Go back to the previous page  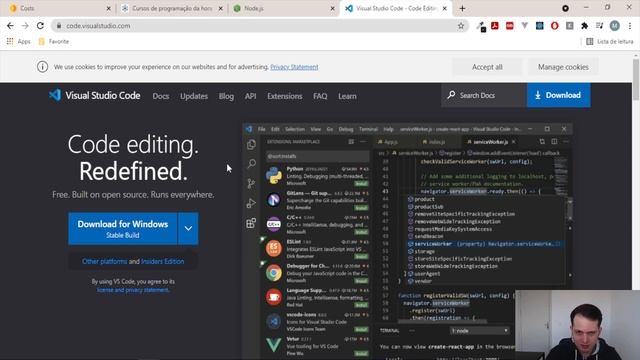[10, 26]
